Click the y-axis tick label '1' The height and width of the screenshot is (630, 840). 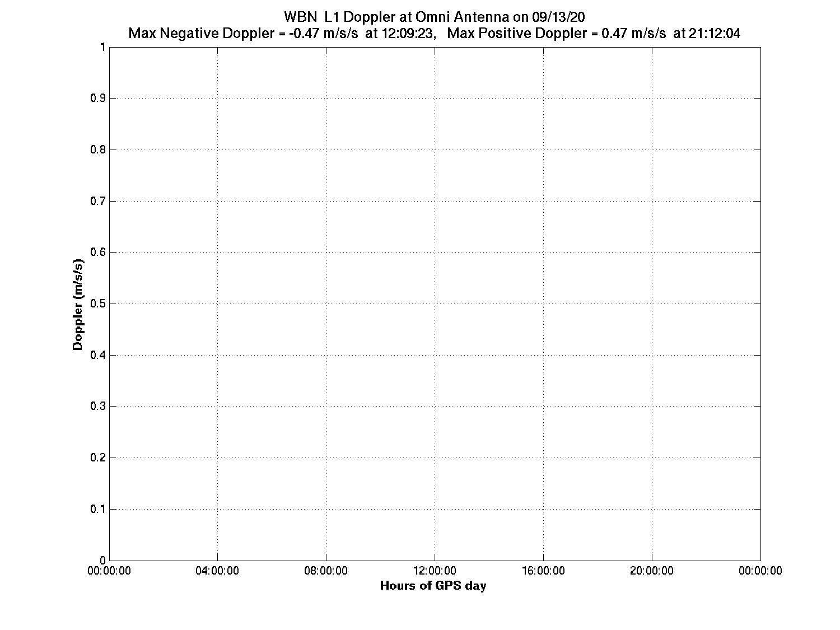[102, 47]
